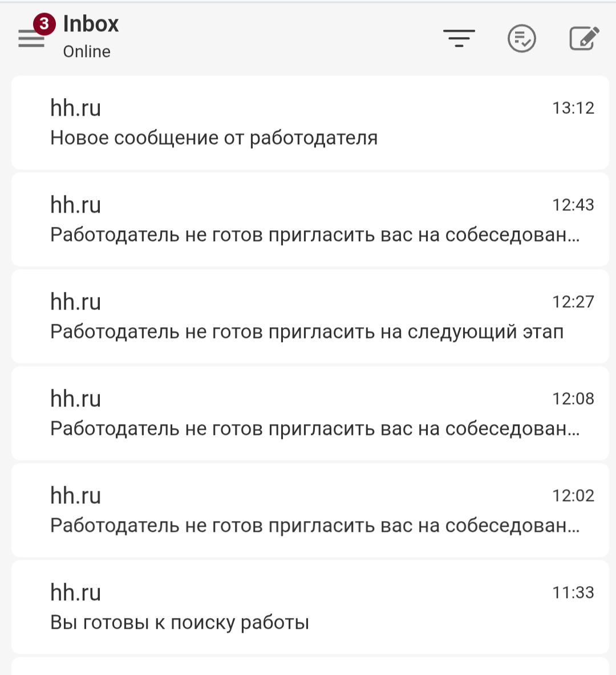616x675 pixels.
Task: Compose a new email
Action: pos(584,39)
